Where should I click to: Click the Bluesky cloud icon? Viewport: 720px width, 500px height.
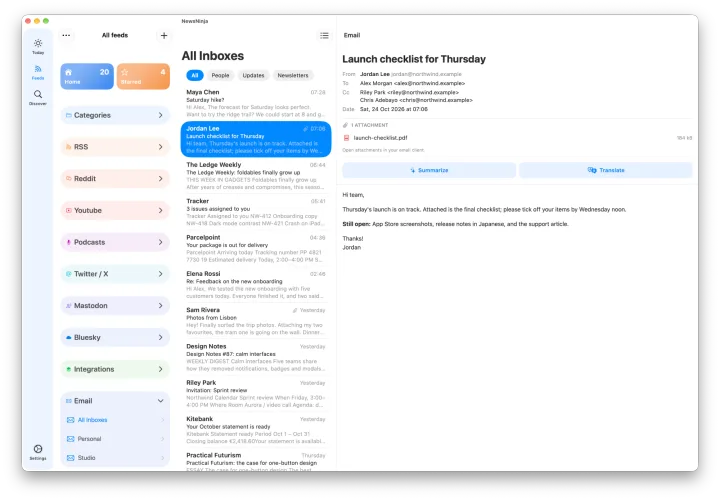click(x=68, y=337)
